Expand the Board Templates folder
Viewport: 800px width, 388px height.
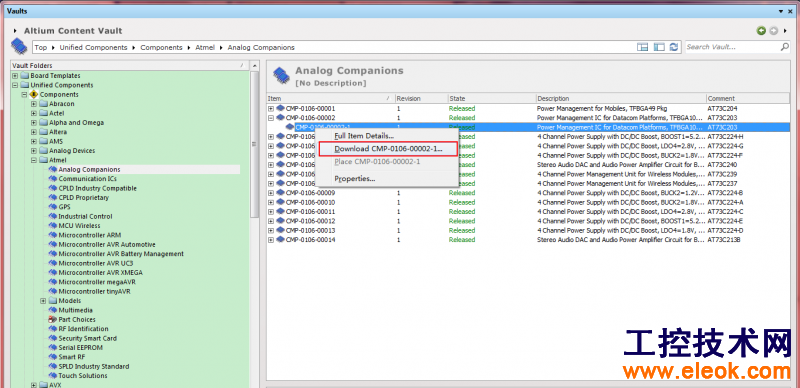tap(15, 76)
